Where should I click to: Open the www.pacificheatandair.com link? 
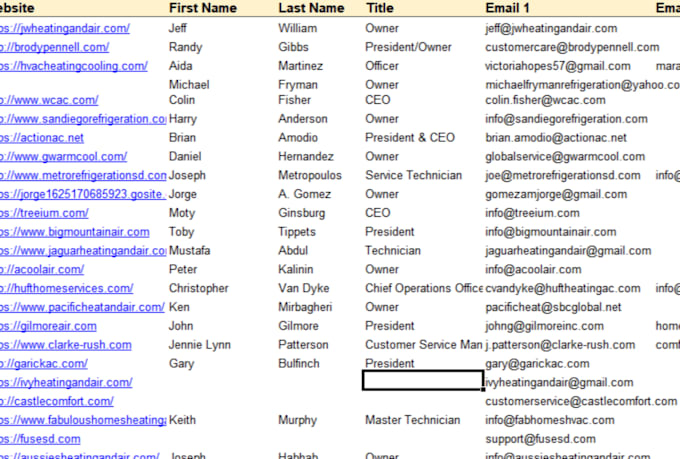82,308
